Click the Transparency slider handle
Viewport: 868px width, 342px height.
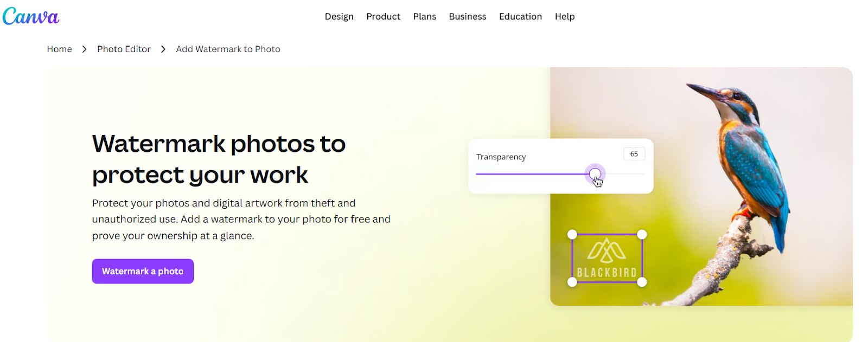[x=595, y=174]
